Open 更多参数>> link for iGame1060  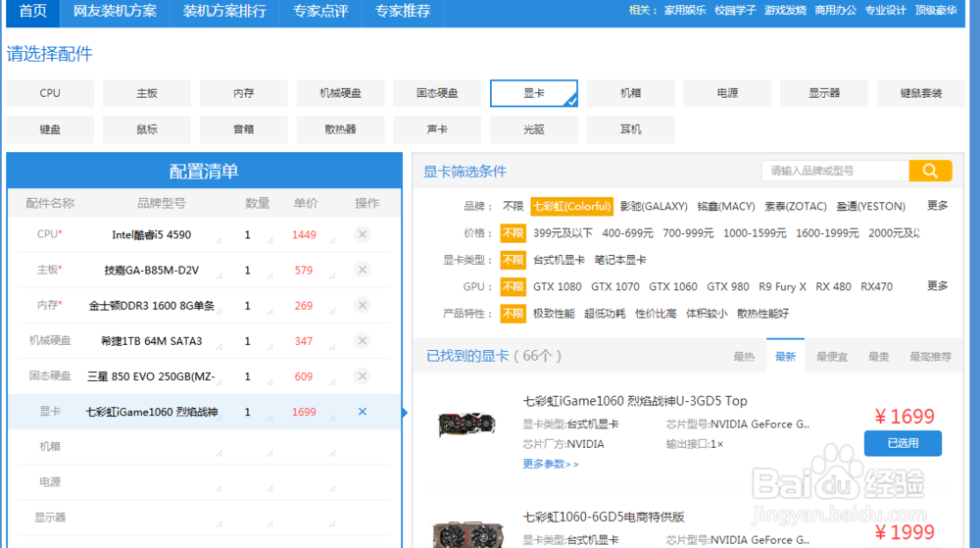551,464
